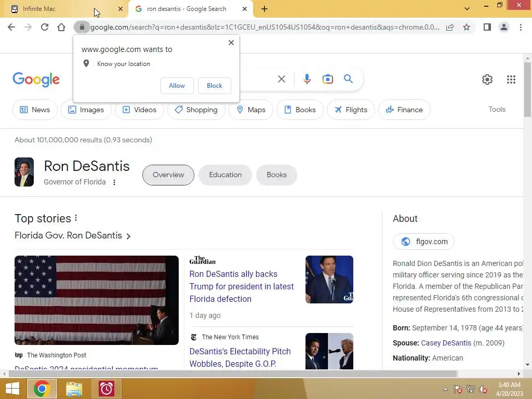Visit the flgov.com website link

tap(423, 242)
